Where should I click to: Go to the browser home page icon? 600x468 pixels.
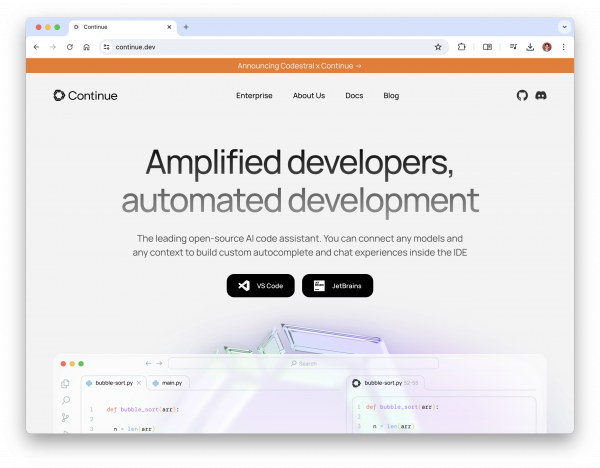87,47
